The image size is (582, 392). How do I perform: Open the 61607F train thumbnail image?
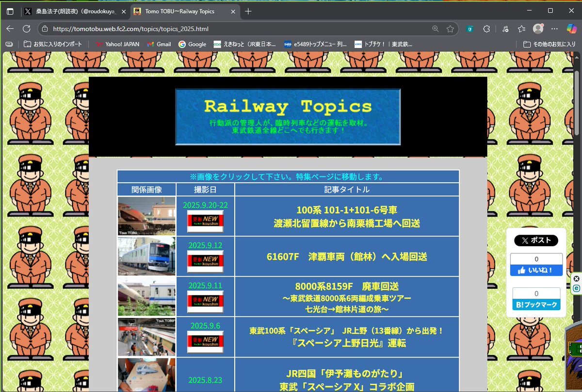(146, 256)
